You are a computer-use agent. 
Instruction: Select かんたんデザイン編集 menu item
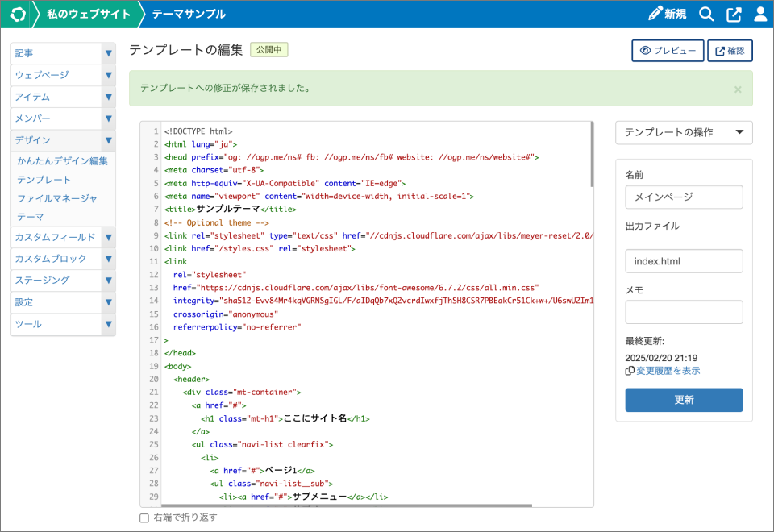[62, 161]
